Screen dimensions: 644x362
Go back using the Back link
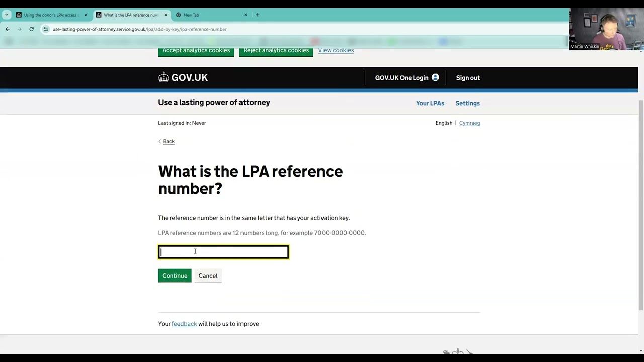169,141
